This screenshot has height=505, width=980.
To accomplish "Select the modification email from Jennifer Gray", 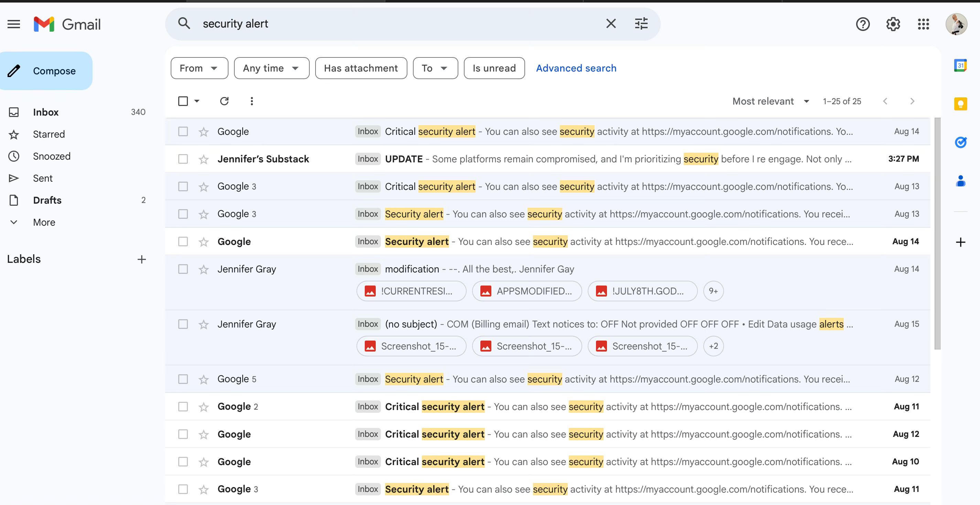I will [x=183, y=269].
